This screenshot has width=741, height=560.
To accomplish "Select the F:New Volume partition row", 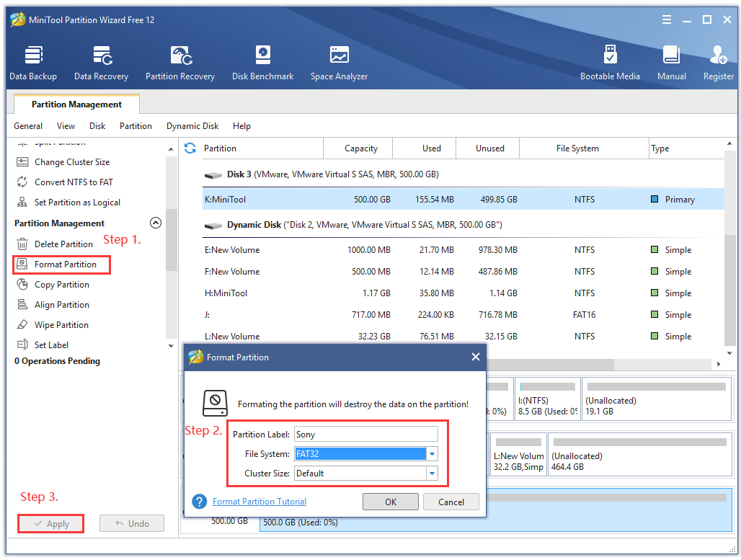I will (463, 272).
